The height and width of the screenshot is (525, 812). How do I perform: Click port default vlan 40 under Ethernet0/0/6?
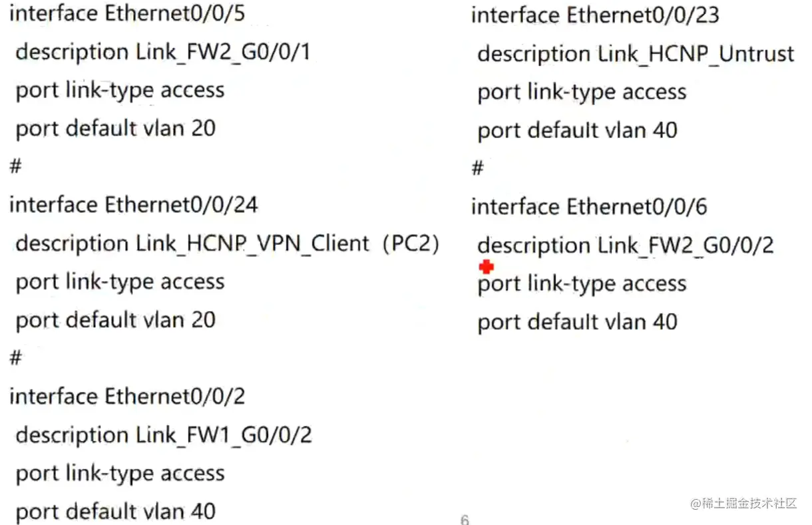coord(578,322)
